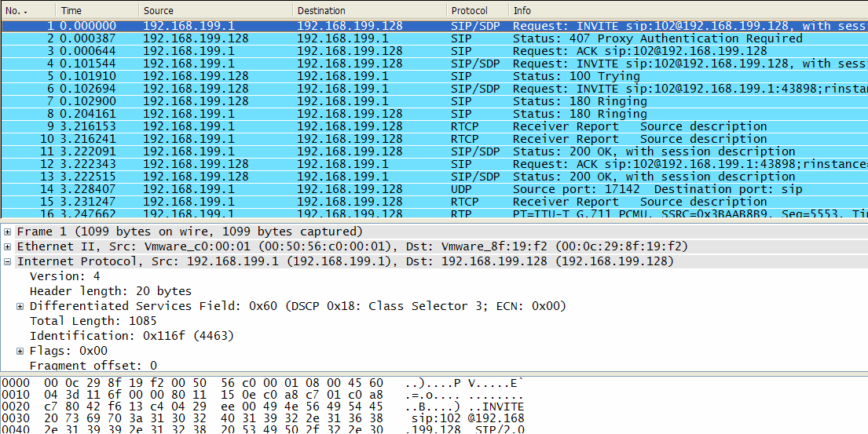Click hex row 0030 in bytes pane
The width and height of the screenshot is (868, 434).
pos(263,418)
